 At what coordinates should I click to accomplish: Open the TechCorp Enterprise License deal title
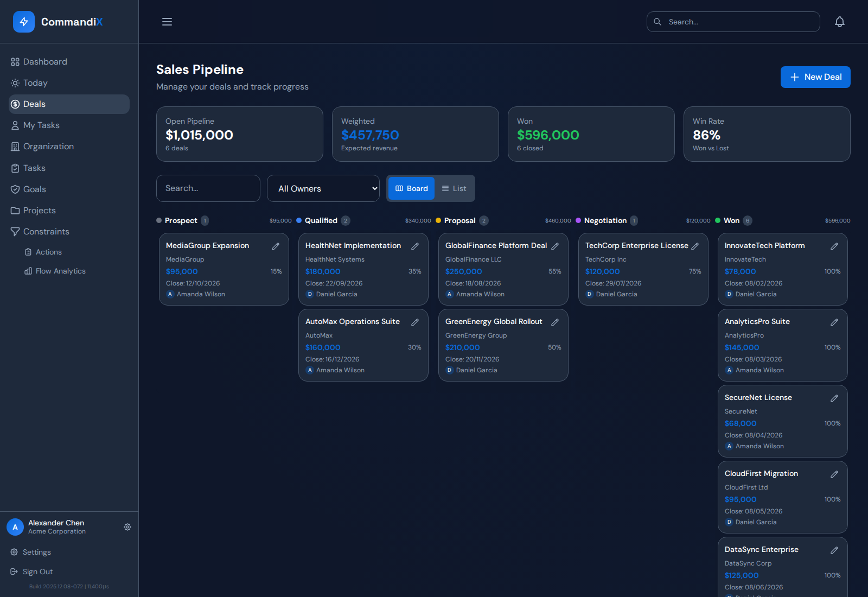(637, 245)
